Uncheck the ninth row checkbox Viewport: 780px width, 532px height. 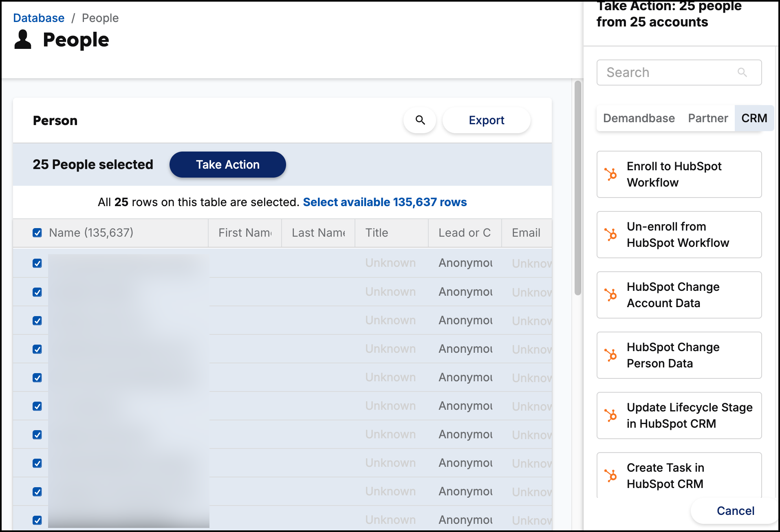click(37, 492)
